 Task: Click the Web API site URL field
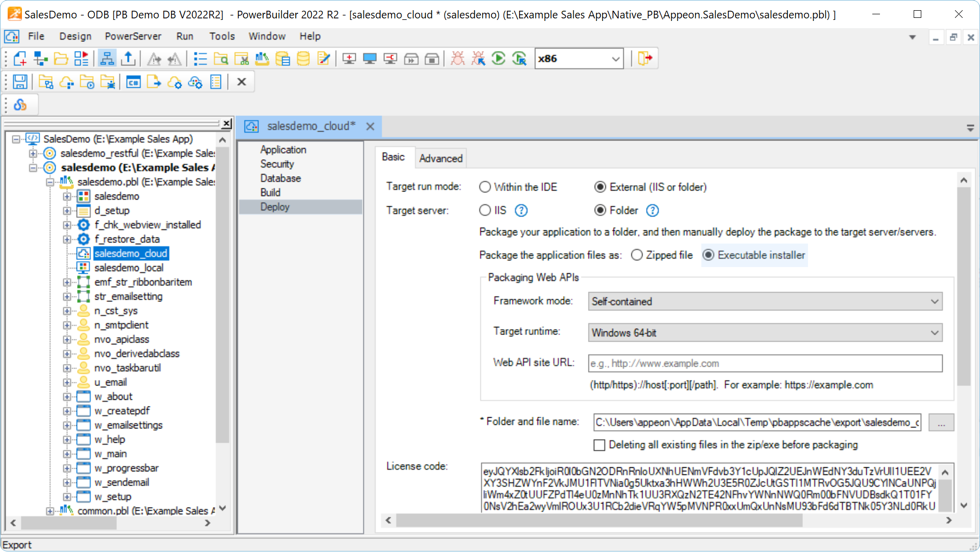point(765,364)
